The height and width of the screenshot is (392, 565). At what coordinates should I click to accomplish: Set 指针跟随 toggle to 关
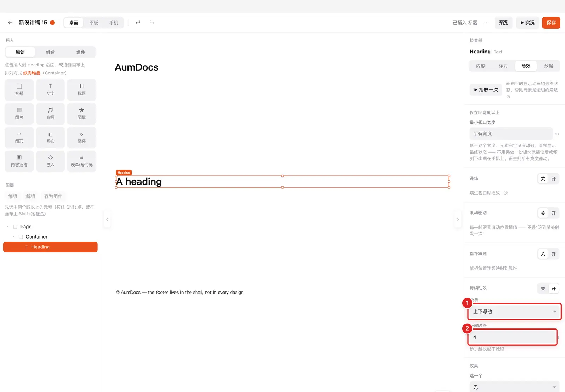[x=543, y=254]
